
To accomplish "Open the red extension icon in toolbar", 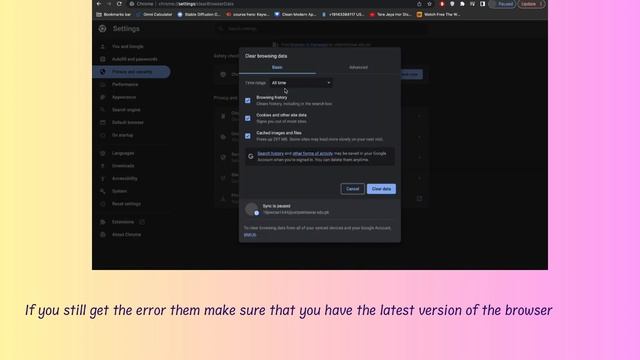I will (442, 4).
